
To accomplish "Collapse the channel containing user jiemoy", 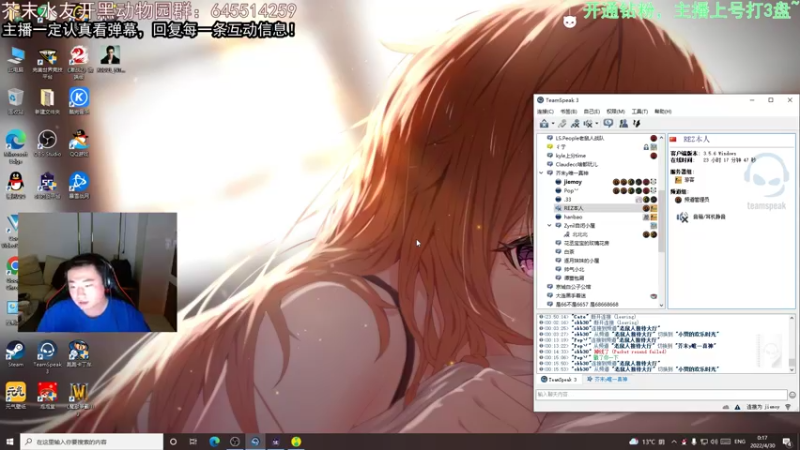I will click(541, 173).
